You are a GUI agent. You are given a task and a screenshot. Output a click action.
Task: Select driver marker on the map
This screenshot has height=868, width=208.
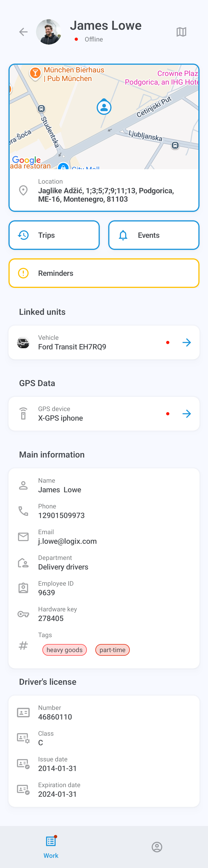tap(104, 107)
